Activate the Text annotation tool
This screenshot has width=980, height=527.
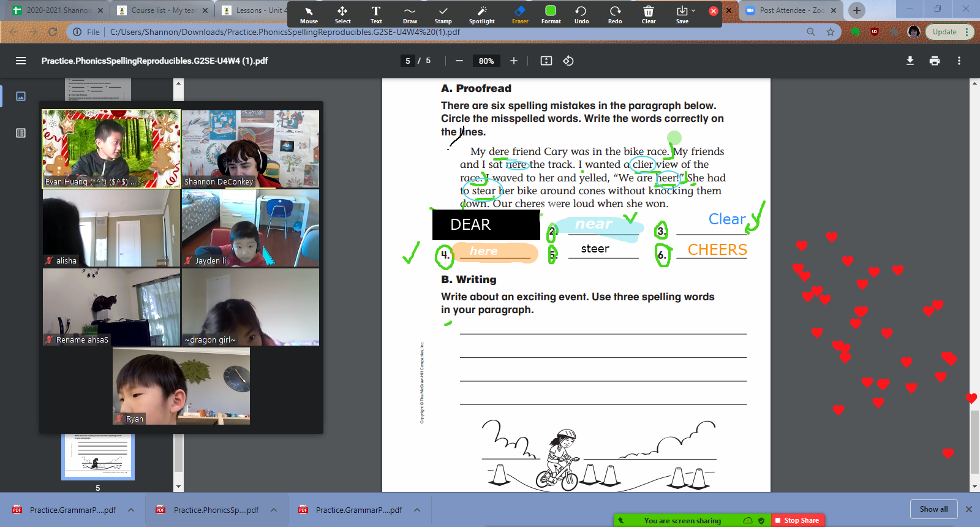pos(376,15)
